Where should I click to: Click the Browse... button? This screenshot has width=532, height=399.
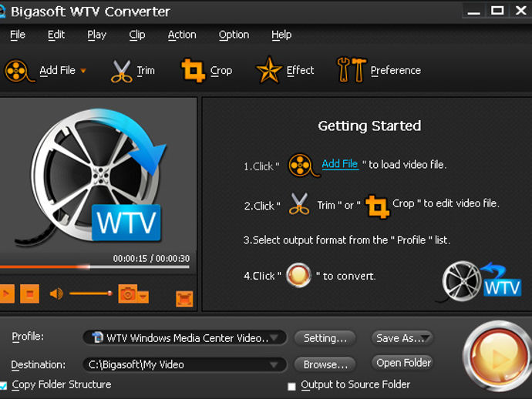[325, 365]
